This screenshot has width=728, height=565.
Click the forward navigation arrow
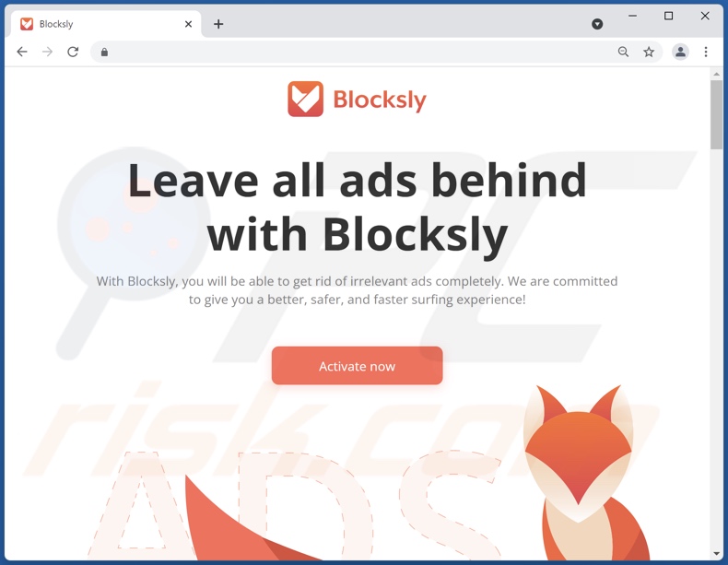click(x=47, y=52)
